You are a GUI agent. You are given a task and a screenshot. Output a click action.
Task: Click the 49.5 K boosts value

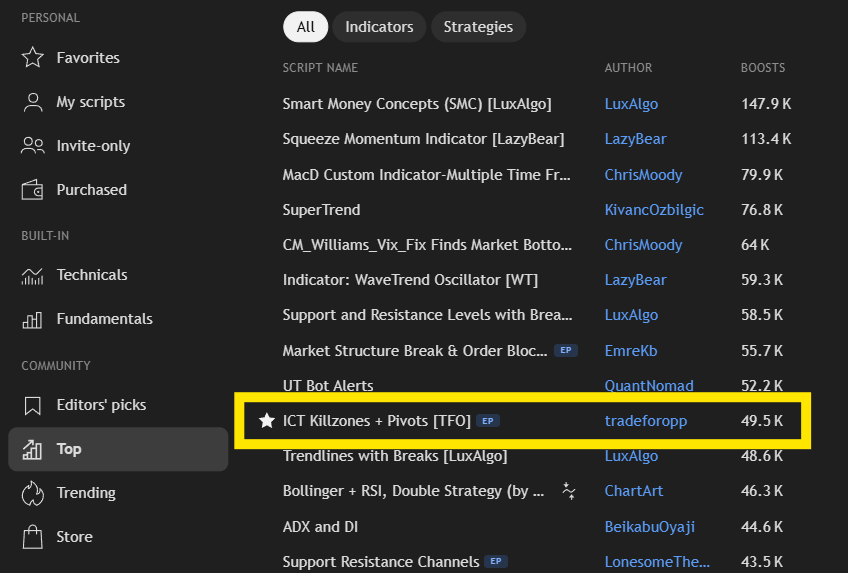(761, 421)
